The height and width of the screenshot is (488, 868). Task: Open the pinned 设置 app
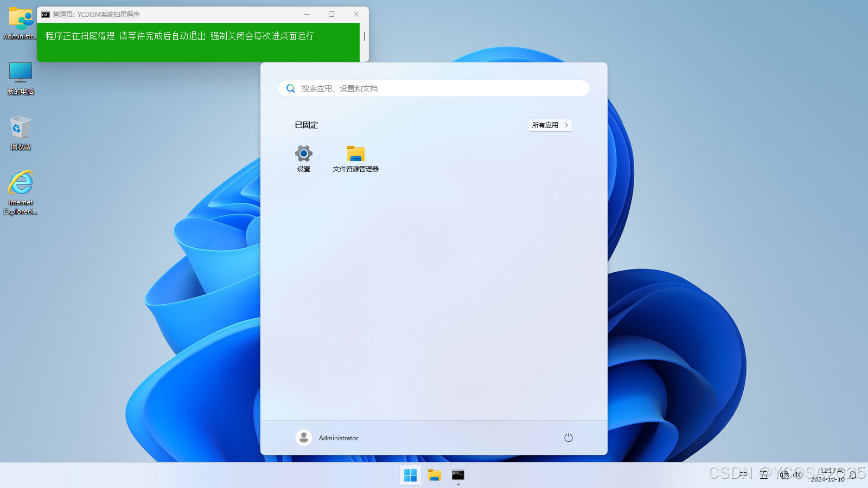pyautogui.click(x=304, y=158)
